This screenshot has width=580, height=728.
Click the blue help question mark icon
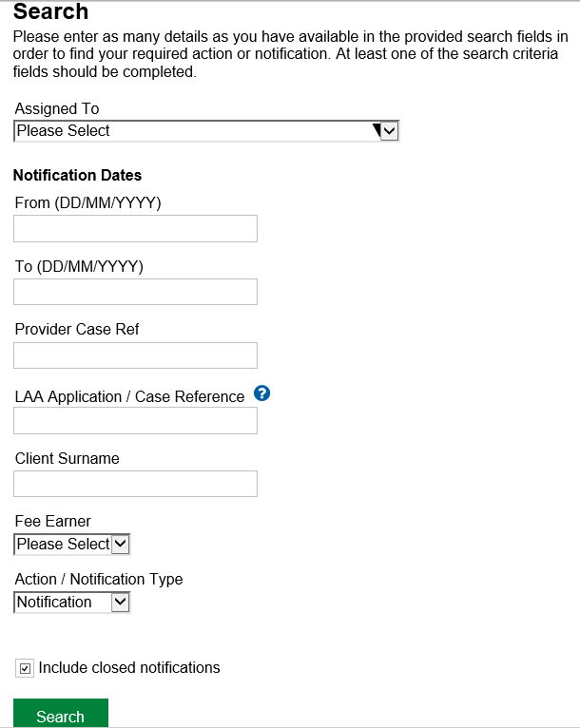pyautogui.click(x=263, y=394)
